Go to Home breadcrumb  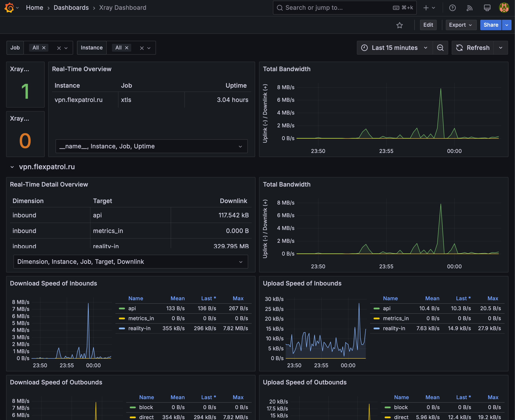pyautogui.click(x=34, y=8)
